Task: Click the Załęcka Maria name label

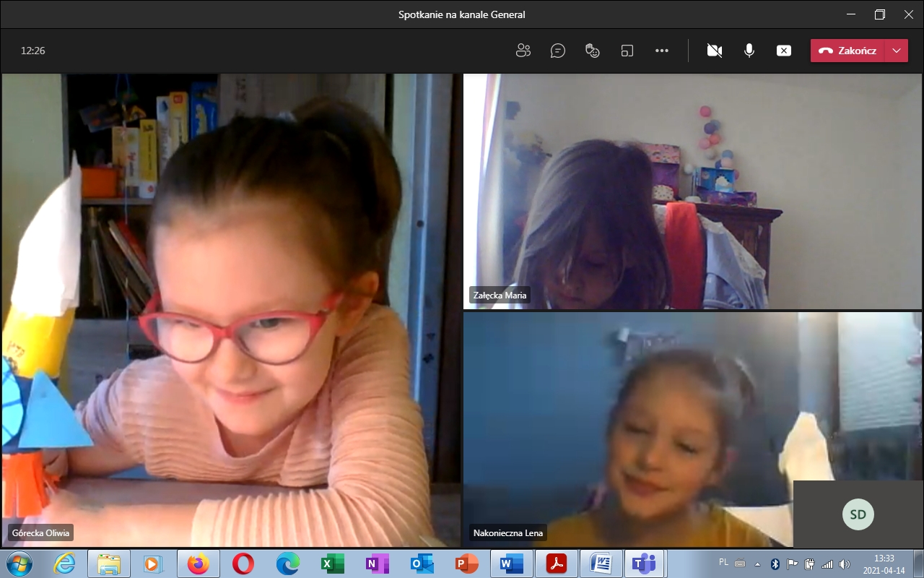Action: (500, 295)
